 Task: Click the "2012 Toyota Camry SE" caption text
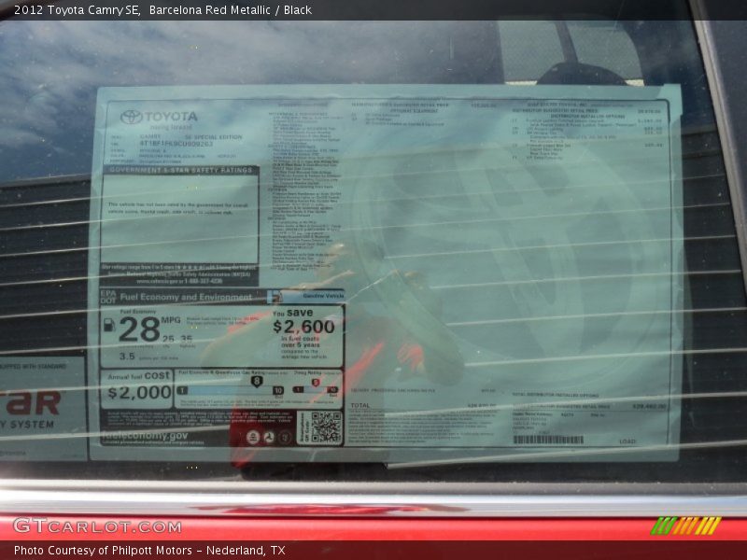tap(77, 9)
